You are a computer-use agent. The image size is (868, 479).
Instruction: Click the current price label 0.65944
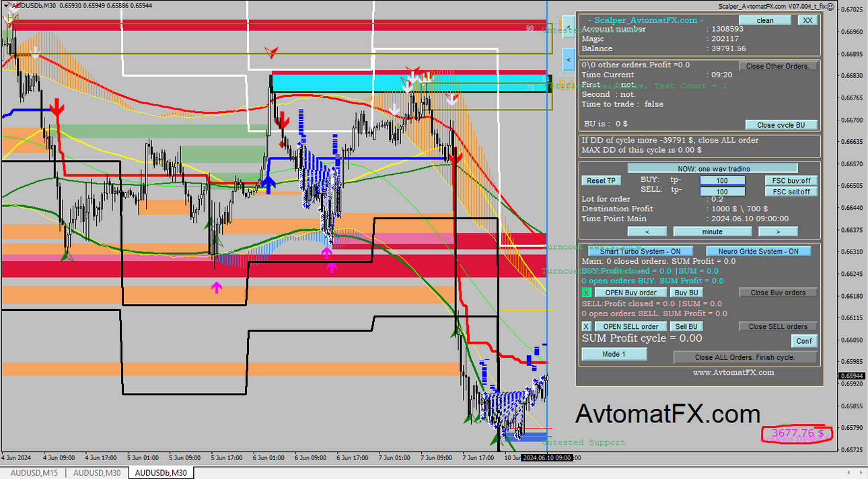(851, 376)
